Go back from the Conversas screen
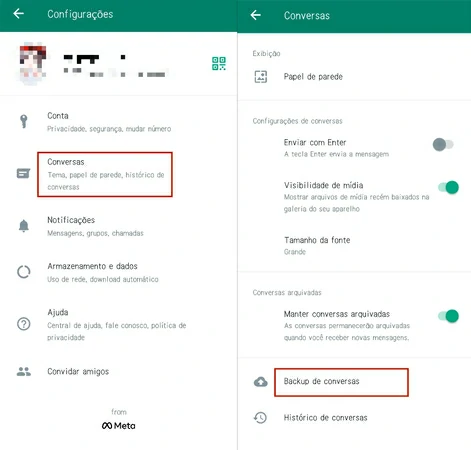Screen dimensions: 471x450 [255, 15]
